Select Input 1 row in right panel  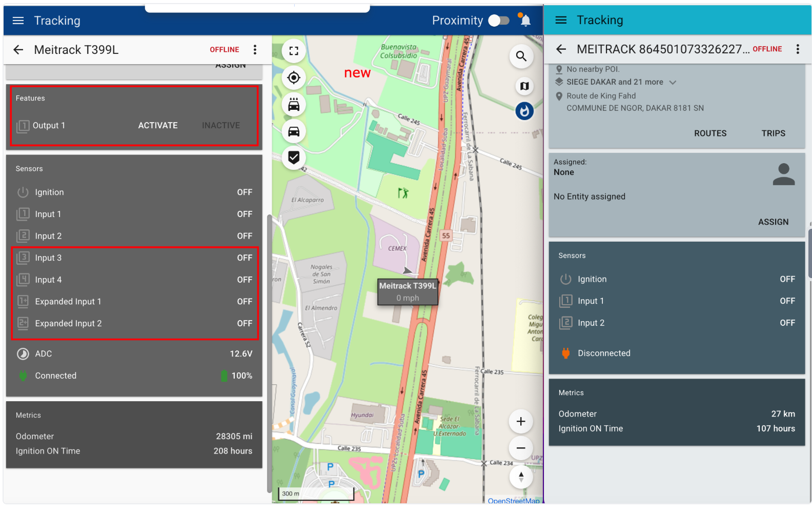point(677,301)
